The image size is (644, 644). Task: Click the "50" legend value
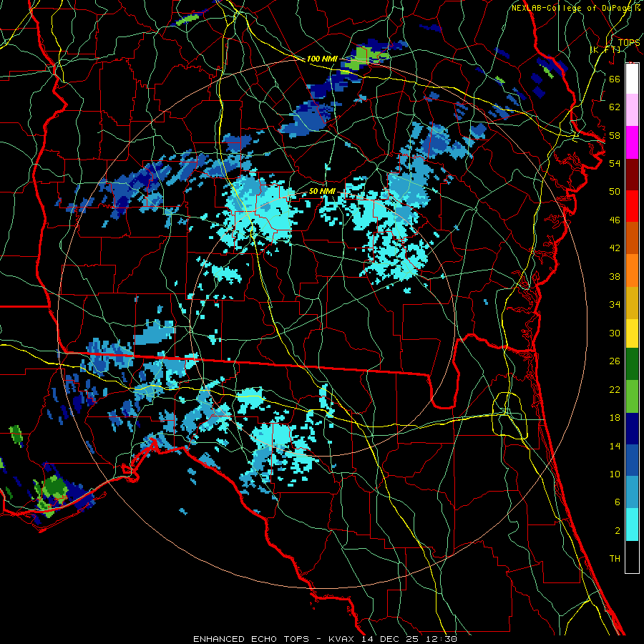click(x=615, y=192)
